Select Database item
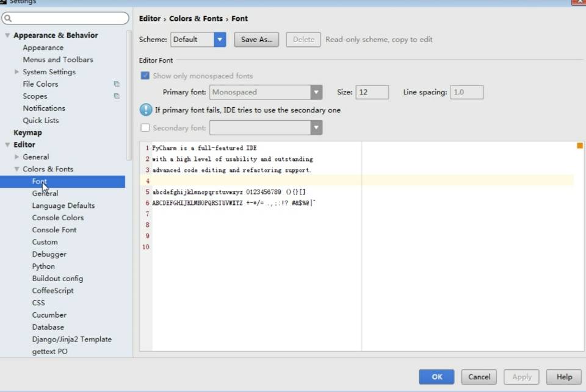Screen dimensions: 586x392 click(48, 327)
